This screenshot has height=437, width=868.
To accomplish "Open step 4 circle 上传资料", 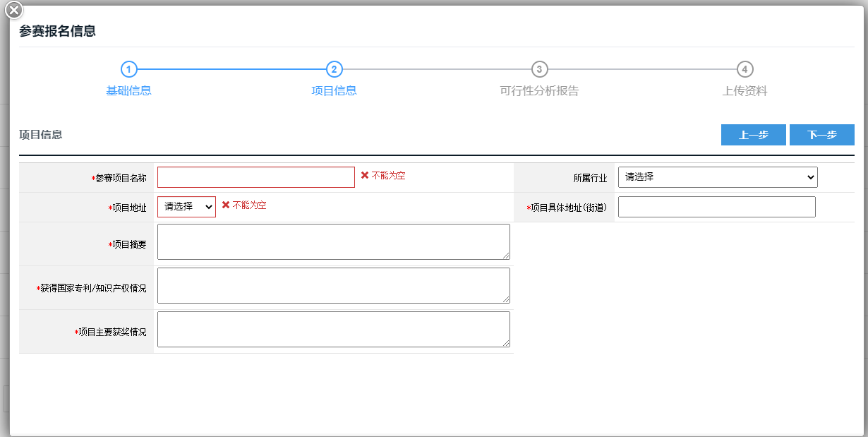I will pos(745,69).
